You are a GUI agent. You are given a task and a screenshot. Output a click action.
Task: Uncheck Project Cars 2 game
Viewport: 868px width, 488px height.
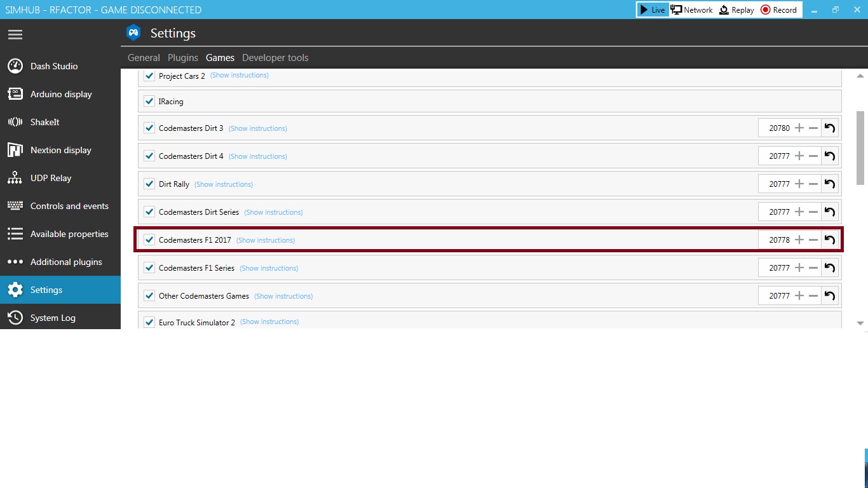point(149,76)
